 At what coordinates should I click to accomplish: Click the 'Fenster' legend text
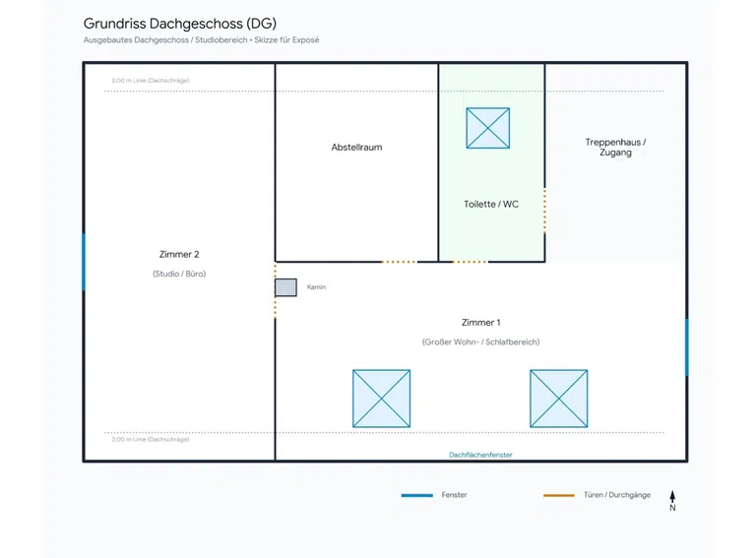[454, 495]
